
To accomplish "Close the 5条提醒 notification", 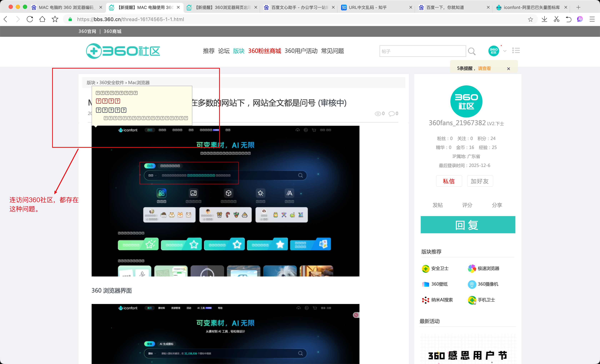I will 508,69.
